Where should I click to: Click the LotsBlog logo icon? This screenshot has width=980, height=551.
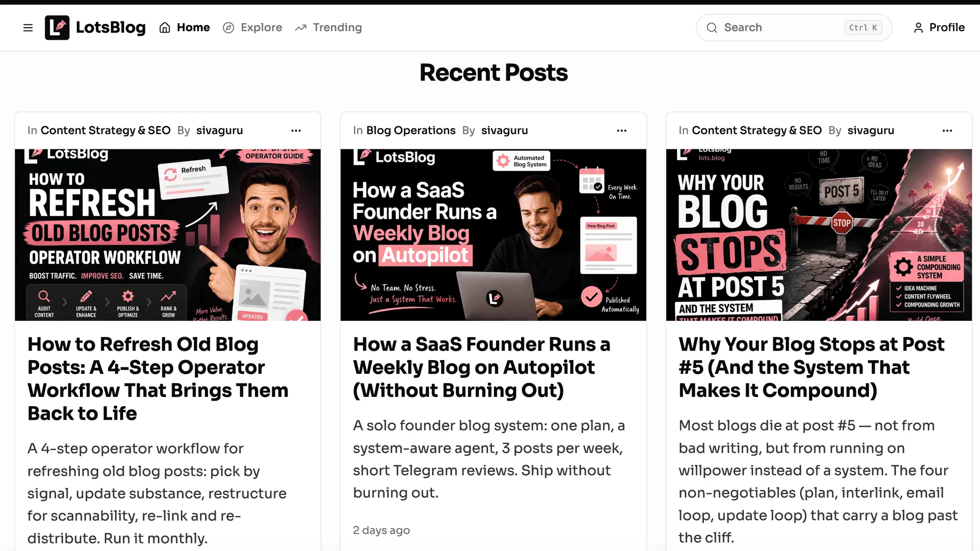tap(57, 27)
